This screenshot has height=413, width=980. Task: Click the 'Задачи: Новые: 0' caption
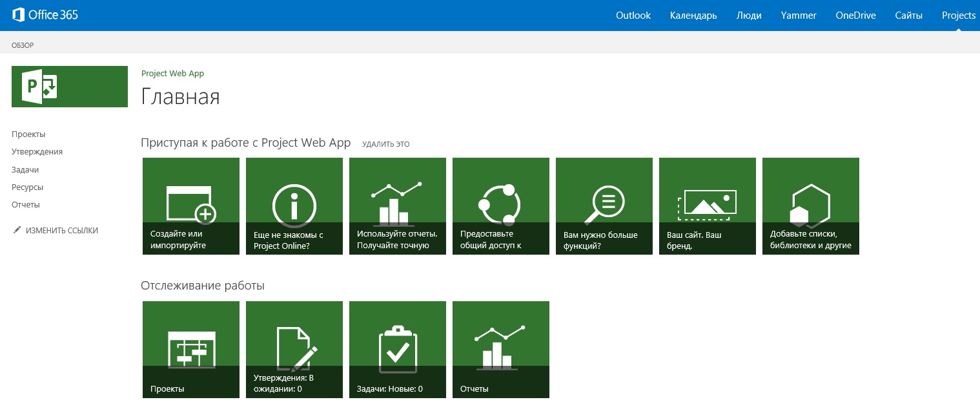390,389
